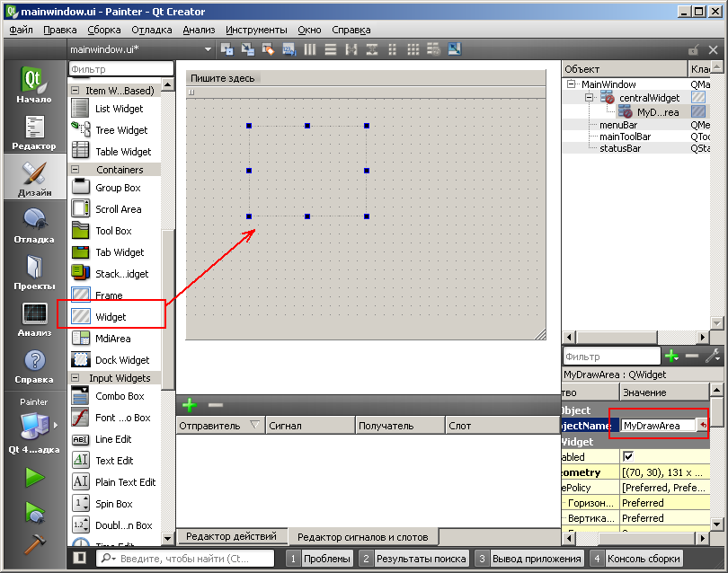Select the Frame container item

point(109,295)
